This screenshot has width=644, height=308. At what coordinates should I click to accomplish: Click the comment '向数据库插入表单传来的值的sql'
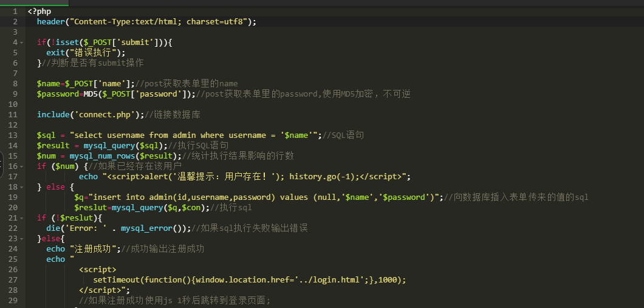(516, 197)
